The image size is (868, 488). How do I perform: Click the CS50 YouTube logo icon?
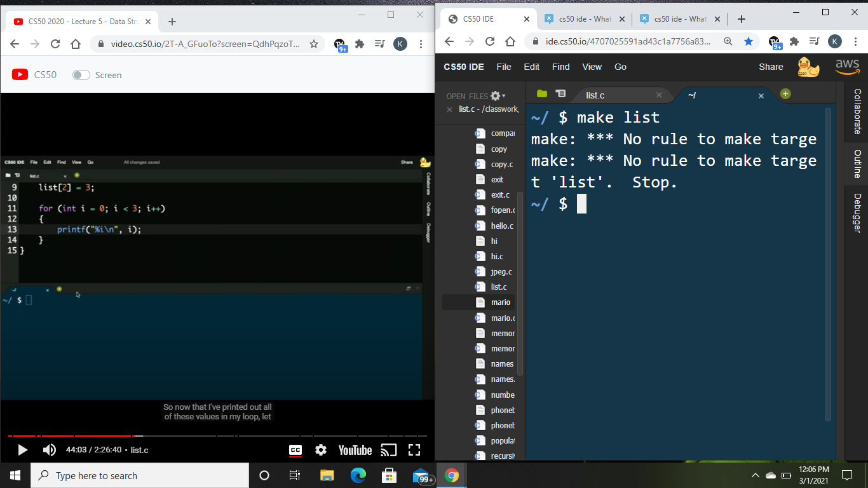pos(20,75)
